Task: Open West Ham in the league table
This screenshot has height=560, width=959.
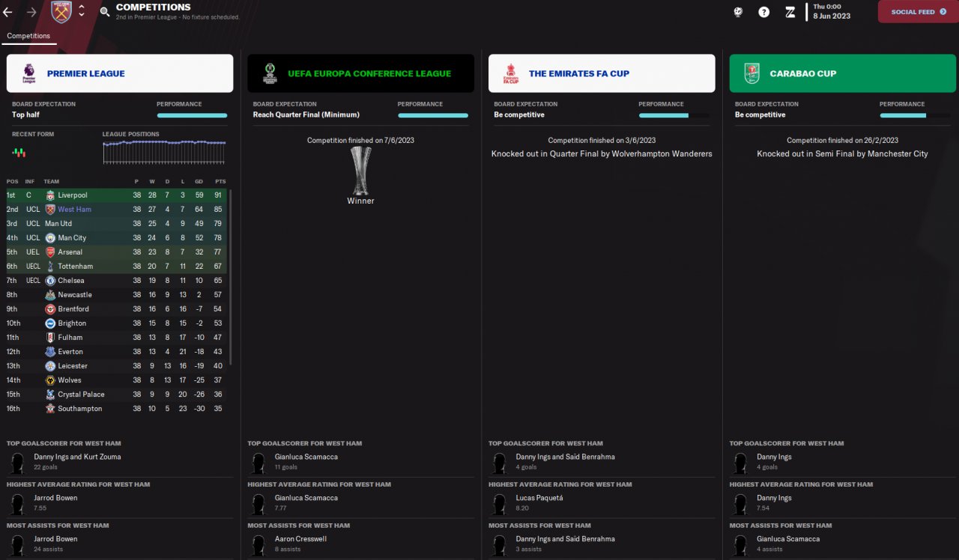Action: coord(74,210)
